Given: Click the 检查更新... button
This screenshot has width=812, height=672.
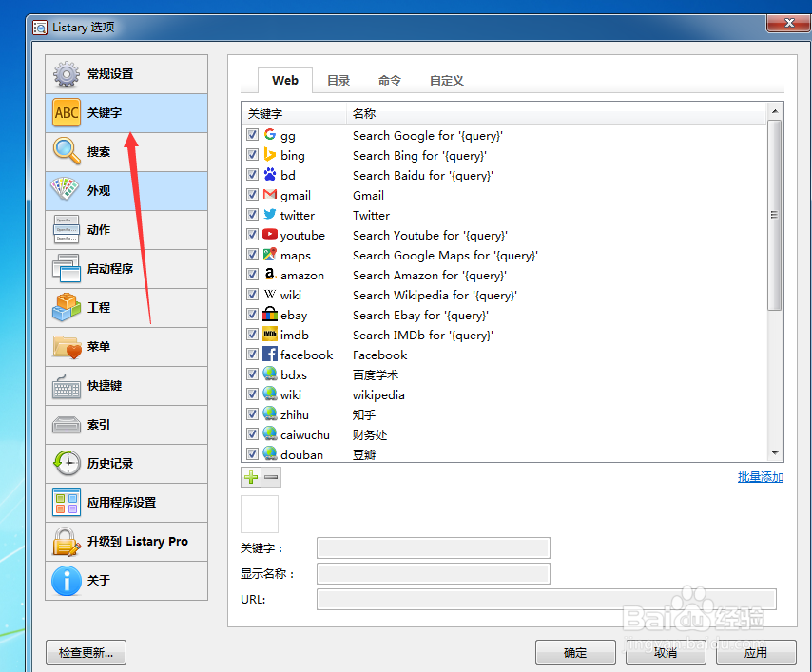Looking at the screenshot, I should pos(86,652).
